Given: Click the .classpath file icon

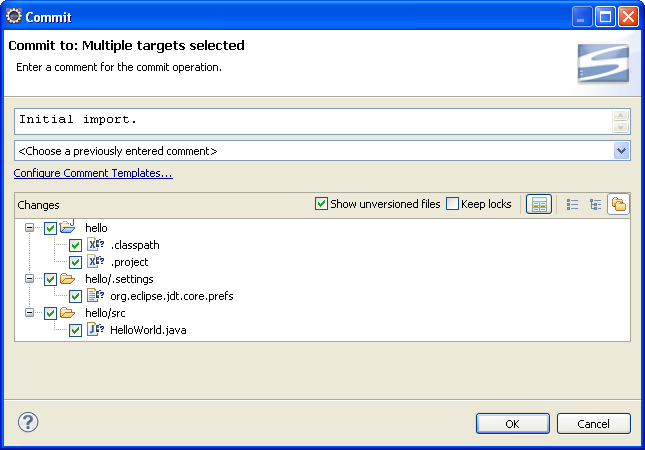Looking at the screenshot, I should click(95, 245).
